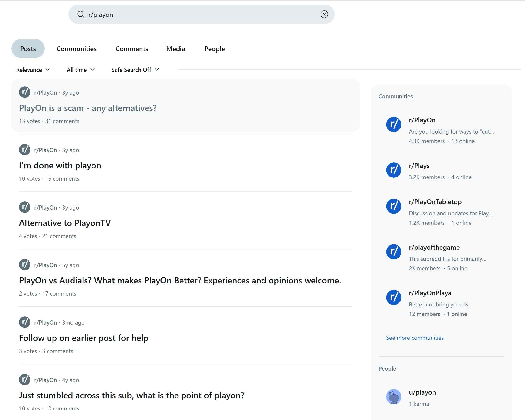Click the sidebar 'Communities' heading
Viewport: 525px width, 420px height.
[395, 96]
